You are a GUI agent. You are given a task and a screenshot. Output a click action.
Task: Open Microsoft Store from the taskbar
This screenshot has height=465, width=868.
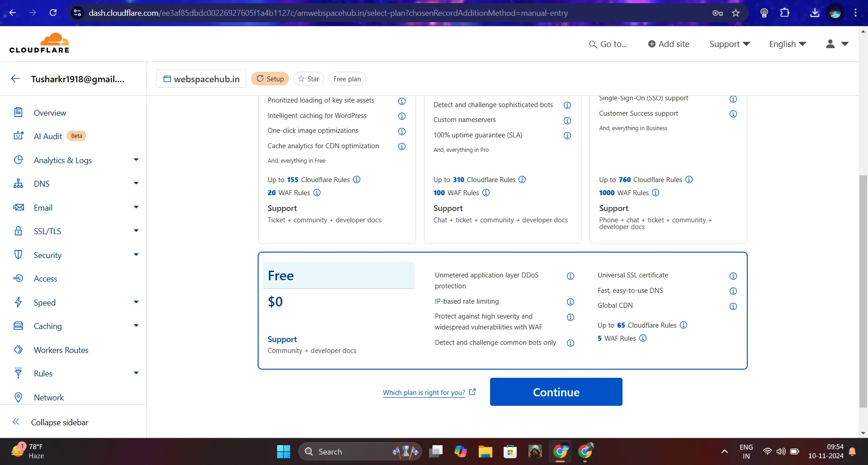[510, 451]
